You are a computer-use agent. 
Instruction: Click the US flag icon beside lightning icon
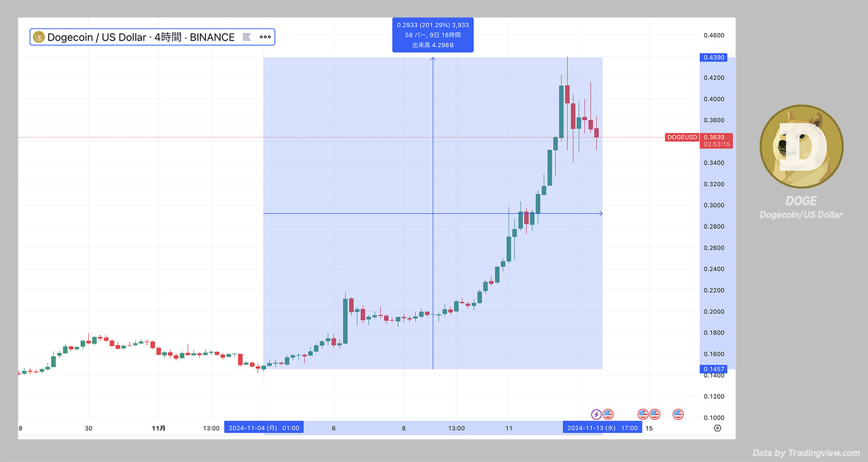pyautogui.click(x=608, y=414)
